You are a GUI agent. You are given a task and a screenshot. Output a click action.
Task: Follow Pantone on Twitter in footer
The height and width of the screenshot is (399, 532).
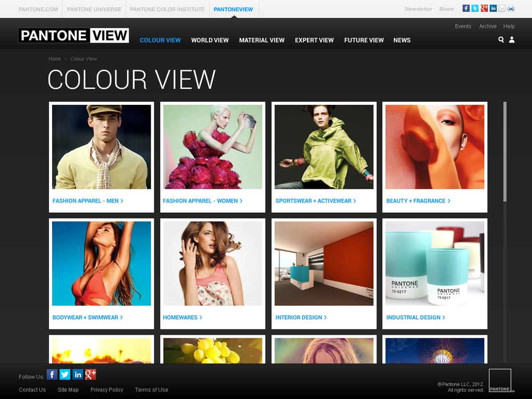click(65, 375)
